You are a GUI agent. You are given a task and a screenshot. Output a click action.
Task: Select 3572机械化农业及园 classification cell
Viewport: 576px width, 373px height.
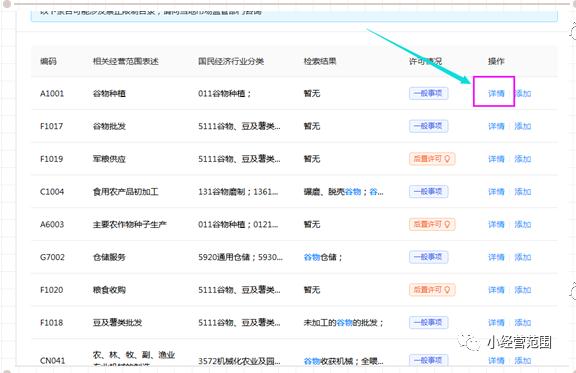pos(239,361)
